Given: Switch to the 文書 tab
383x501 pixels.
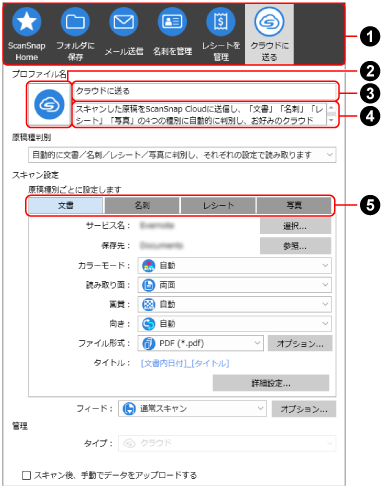Looking at the screenshot, I should (x=65, y=205).
